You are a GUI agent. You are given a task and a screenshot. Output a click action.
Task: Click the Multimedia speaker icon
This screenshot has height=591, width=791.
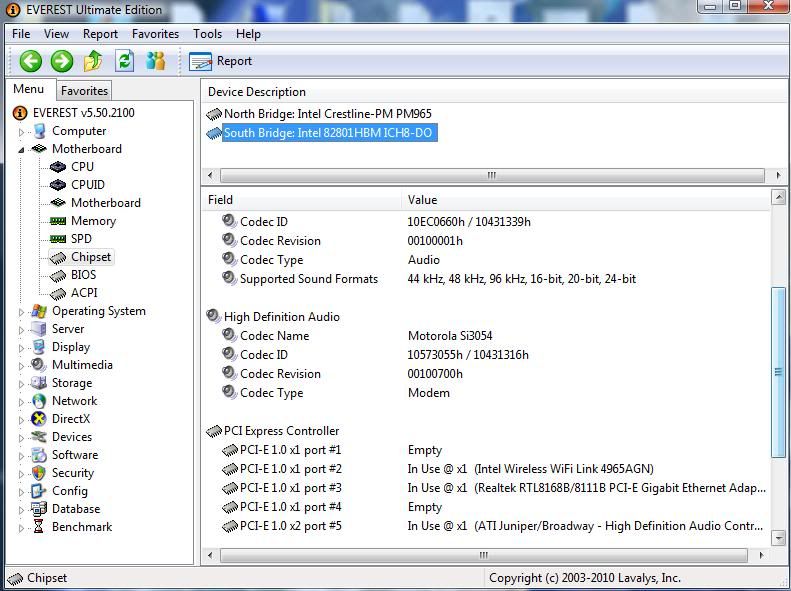39,365
